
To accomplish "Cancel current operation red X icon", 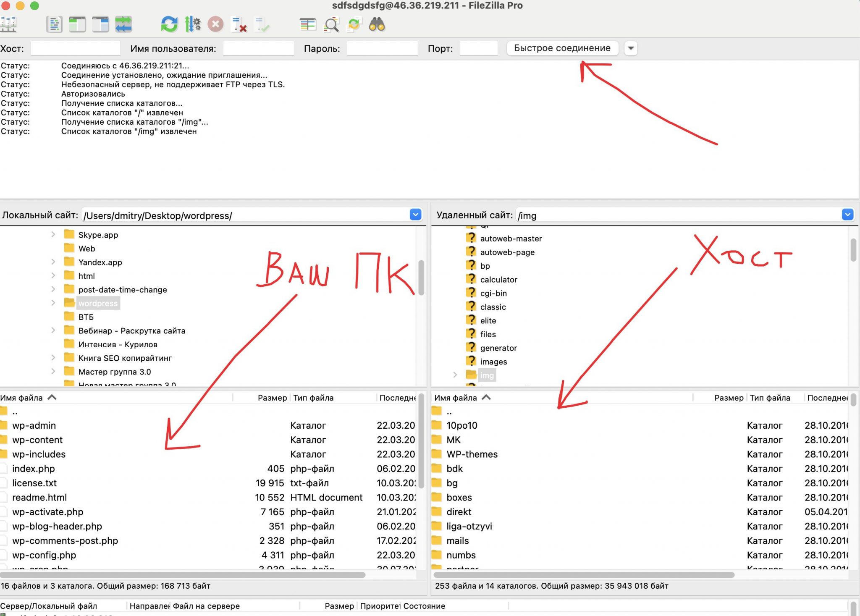I will [215, 24].
